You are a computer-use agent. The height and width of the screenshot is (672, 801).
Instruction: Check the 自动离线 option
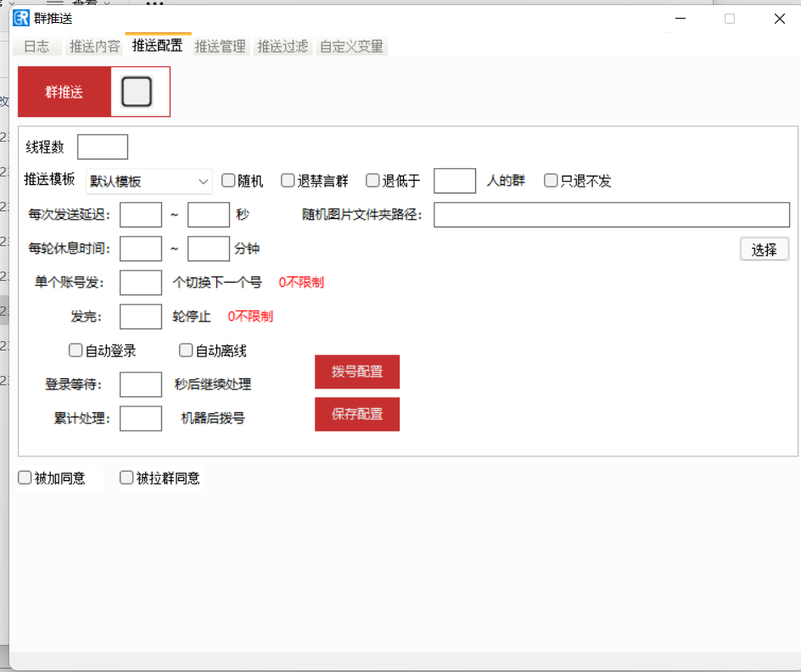[186, 350]
